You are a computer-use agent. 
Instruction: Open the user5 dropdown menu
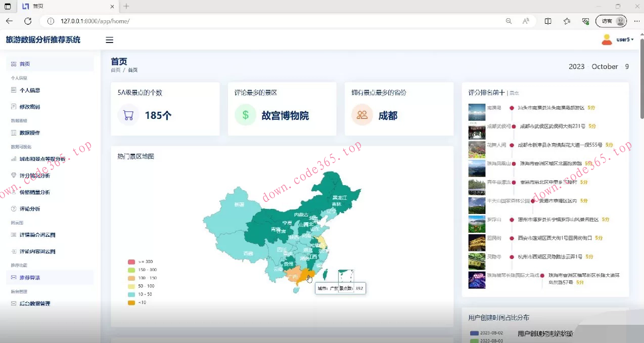pyautogui.click(x=624, y=39)
